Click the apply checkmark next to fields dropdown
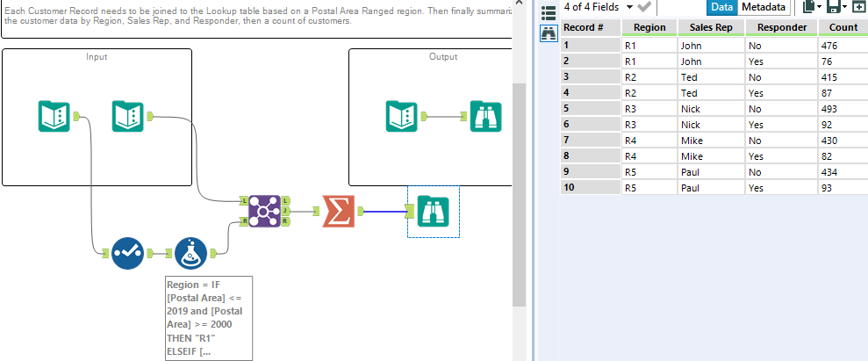This screenshot has width=868, height=361. [x=644, y=7]
